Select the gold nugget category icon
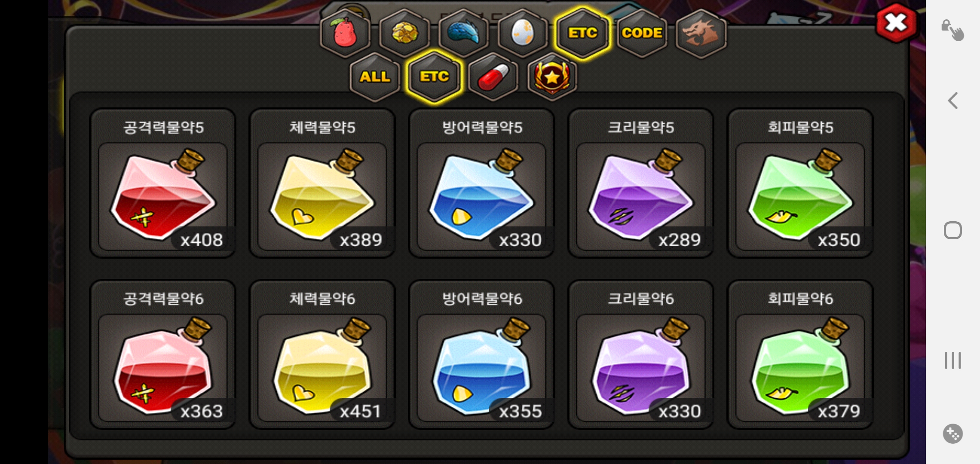Screen dimensions: 980x464 pos(404,34)
